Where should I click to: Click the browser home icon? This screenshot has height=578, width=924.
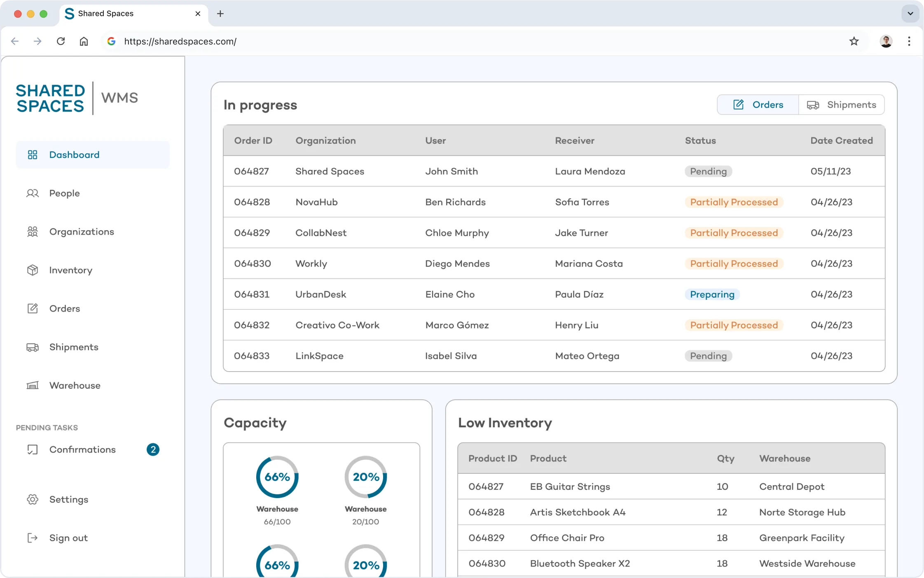[x=84, y=41]
